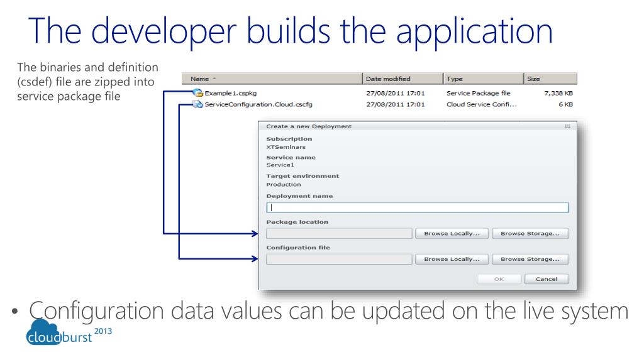Select the ServiceConfiguration.Cloud.cscfg file name
This screenshot has height=362, width=644.
[x=258, y=104]
